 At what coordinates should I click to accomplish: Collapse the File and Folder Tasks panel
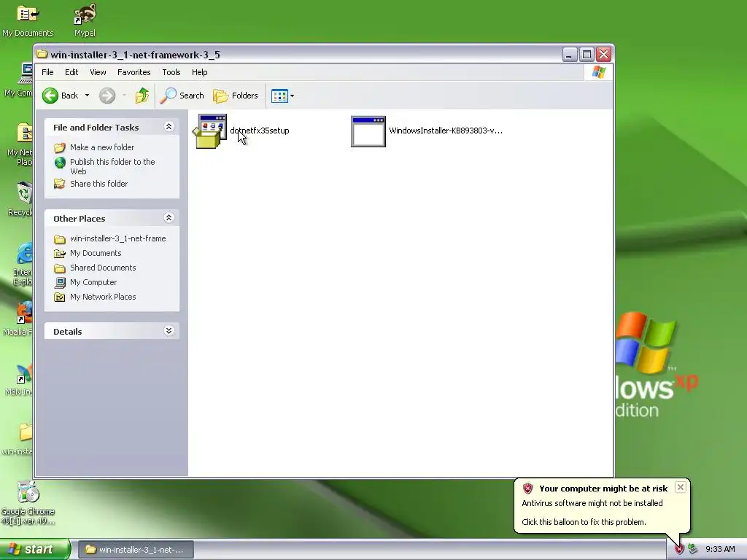[169, 127]
